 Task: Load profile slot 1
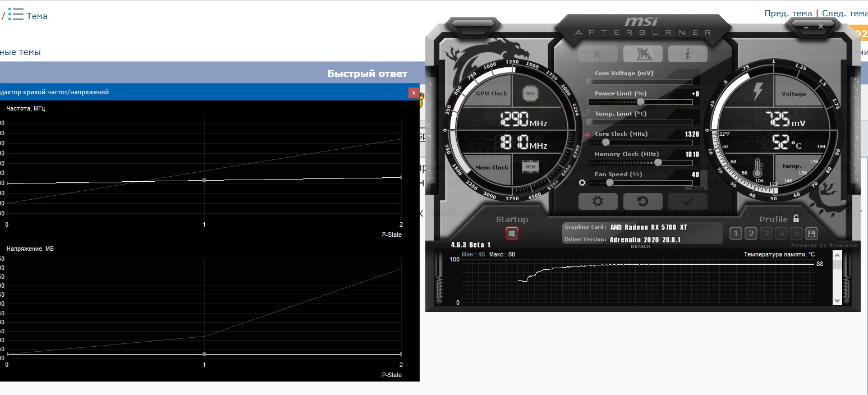pos(736,233)
